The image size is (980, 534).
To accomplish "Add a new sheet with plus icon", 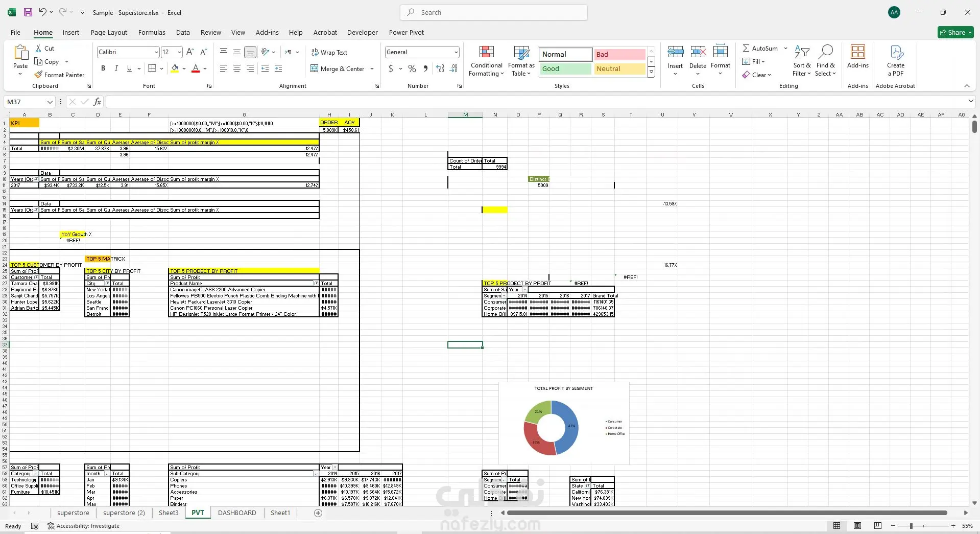I will (x=318, y=513).
